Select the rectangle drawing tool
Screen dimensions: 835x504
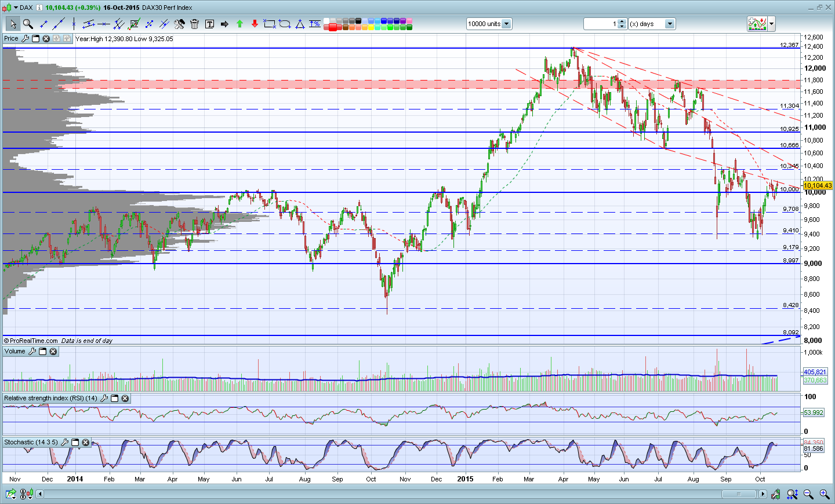click(270, 24)
